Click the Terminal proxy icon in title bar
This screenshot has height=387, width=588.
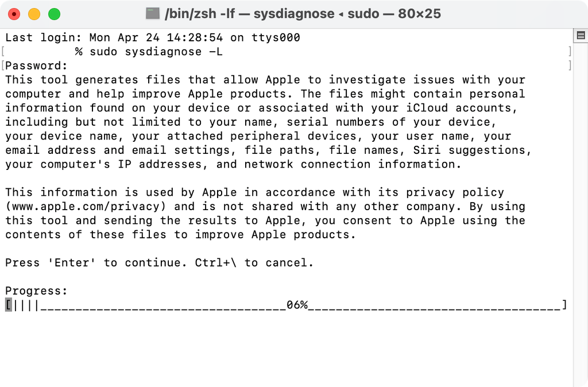pyautogui.click(x=152, y=13)
